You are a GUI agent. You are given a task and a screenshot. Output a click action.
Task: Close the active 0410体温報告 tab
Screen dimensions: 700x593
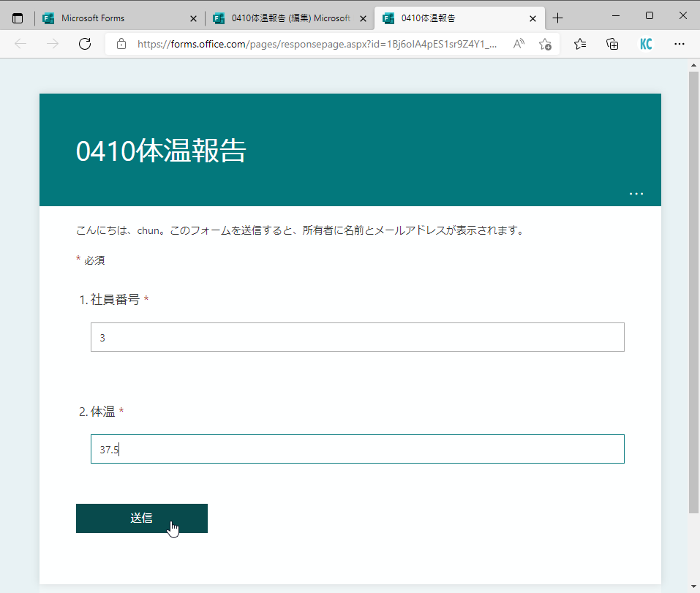(x=532, y=19)
